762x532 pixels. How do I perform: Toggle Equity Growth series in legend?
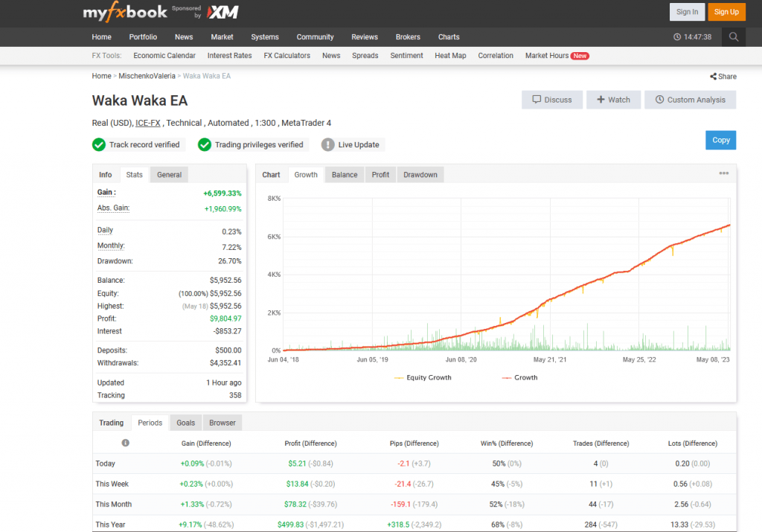click(423, 377)
